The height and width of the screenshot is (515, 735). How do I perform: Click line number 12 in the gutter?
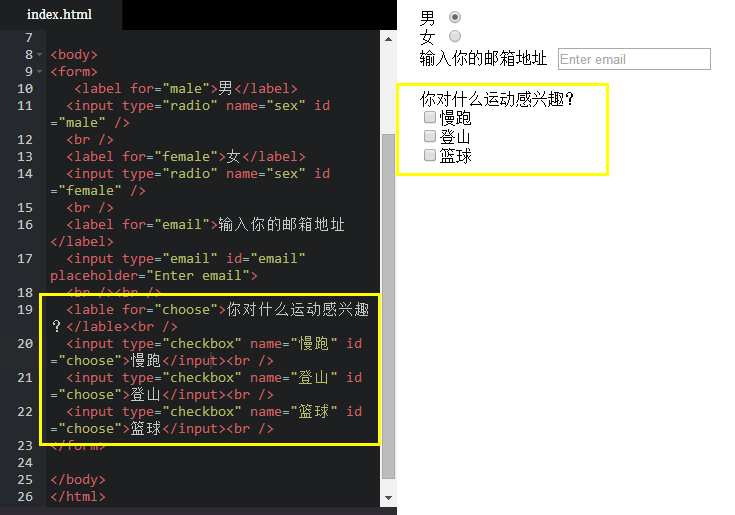click(25, 140)
